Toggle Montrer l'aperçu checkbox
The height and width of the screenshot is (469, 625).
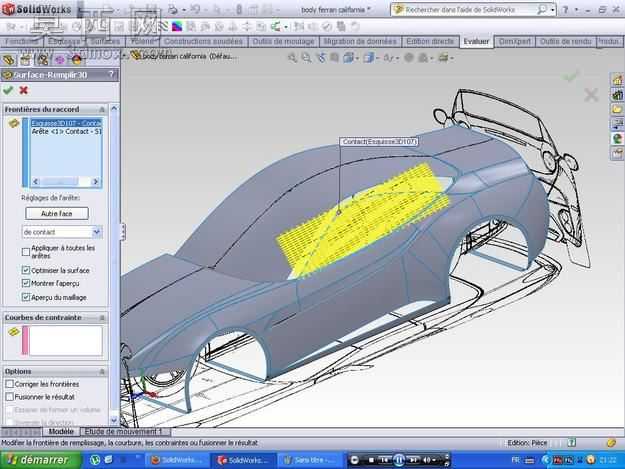coord(26,283)
